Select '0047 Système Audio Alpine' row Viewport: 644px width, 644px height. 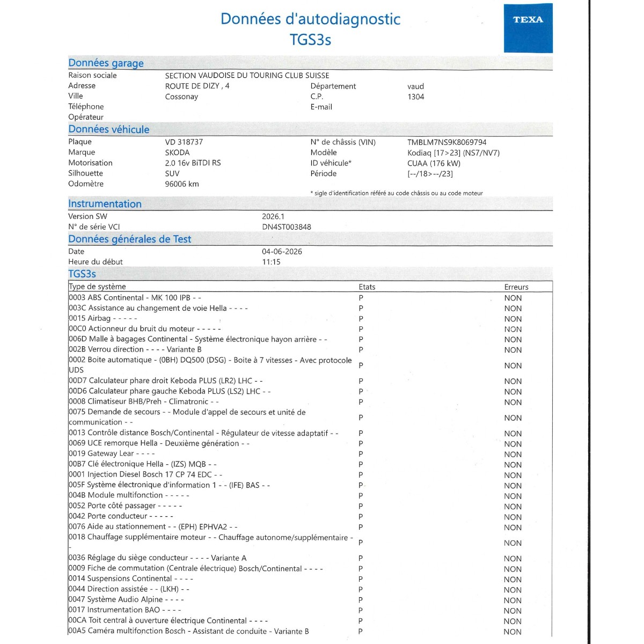coord(310,599)
